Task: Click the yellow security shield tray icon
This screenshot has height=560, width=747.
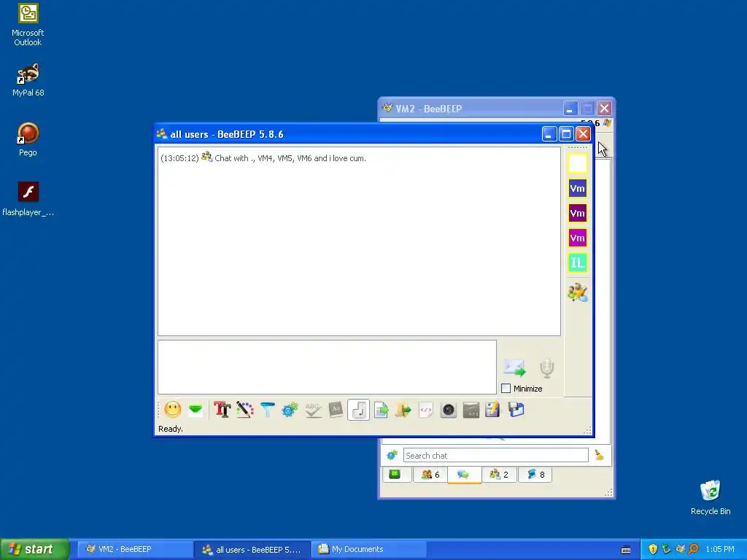Action: (653, 549)
